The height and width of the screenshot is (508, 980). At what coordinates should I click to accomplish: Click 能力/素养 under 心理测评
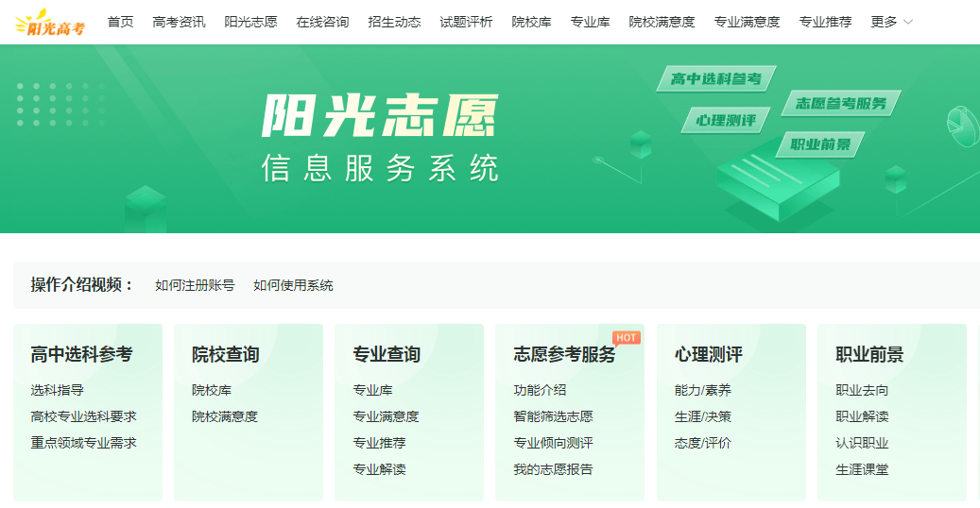[x=702, y=390]
